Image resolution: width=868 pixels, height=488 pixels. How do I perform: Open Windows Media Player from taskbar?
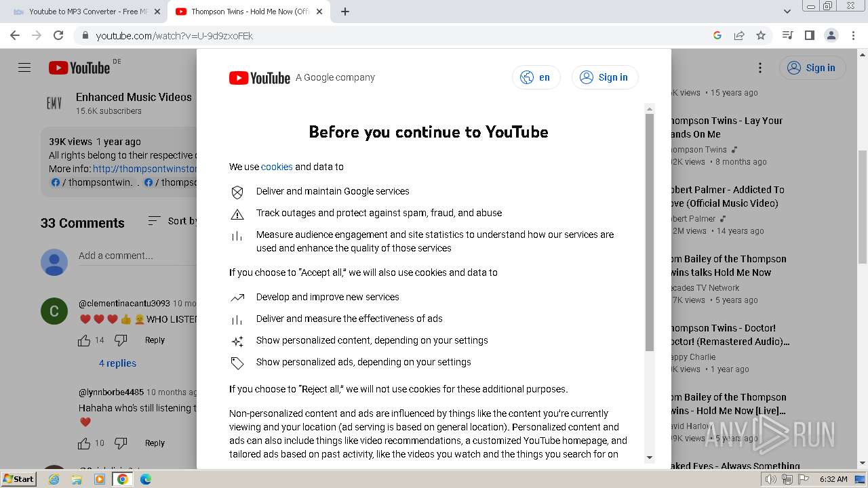100,479
